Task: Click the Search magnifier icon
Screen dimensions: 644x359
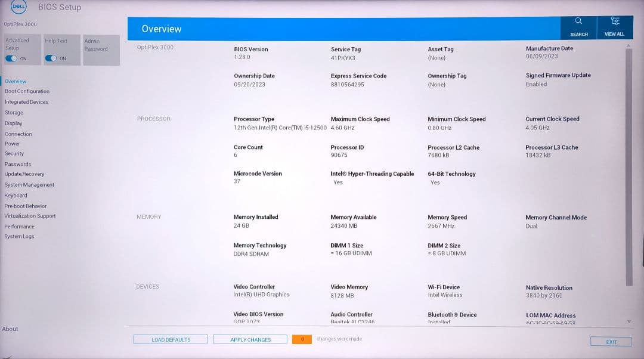Action: click(578, 21)
